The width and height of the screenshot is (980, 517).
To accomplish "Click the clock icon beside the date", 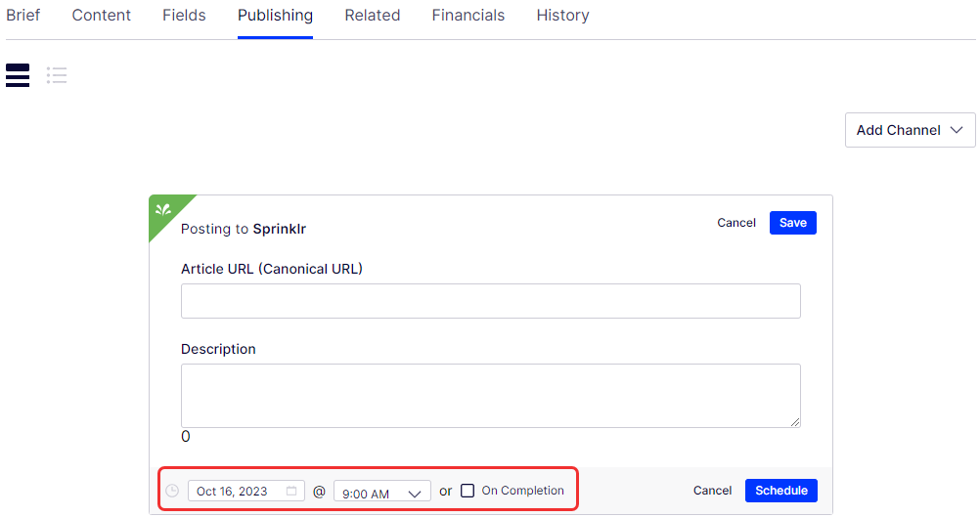I will pos(172,491).
